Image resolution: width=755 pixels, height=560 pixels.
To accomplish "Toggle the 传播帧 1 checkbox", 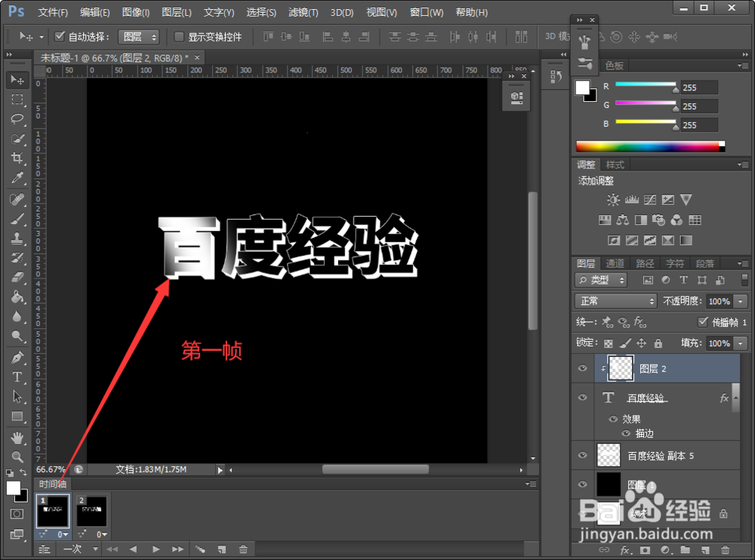I will [703, 322].
